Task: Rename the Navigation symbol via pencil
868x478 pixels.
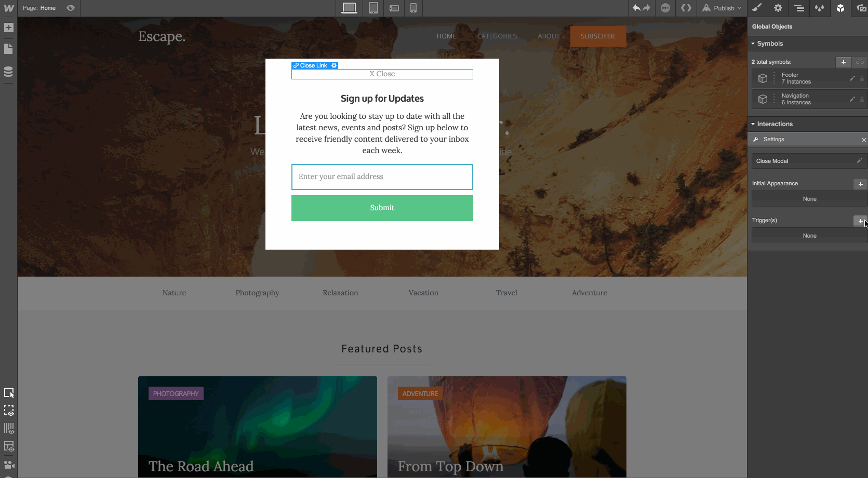Action: [x=852, y=99]
